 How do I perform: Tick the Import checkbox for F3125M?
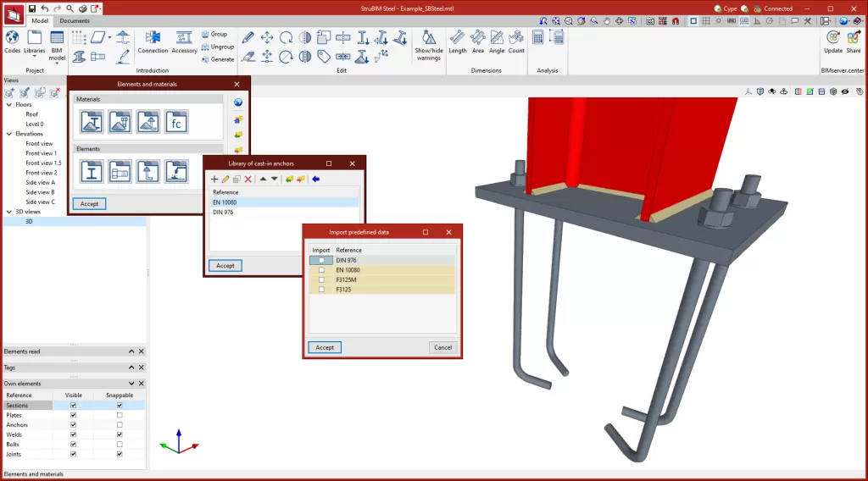coord(321,279)
